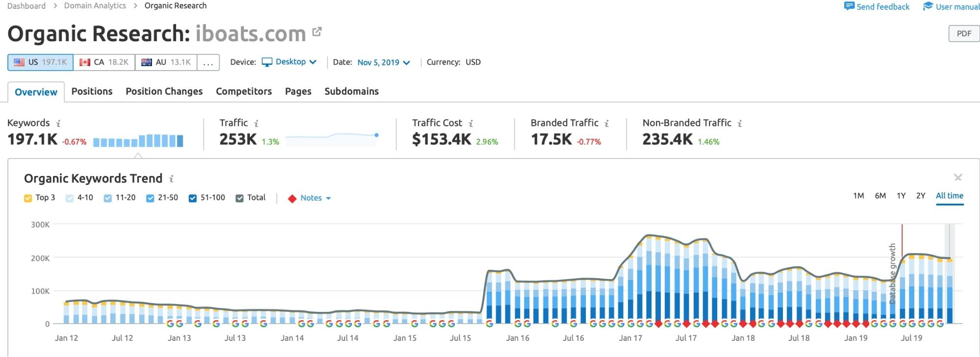Screen dimensions: 980x357
Task: Click the User manual graduation cap icon
Action: (x=928, y=6)
